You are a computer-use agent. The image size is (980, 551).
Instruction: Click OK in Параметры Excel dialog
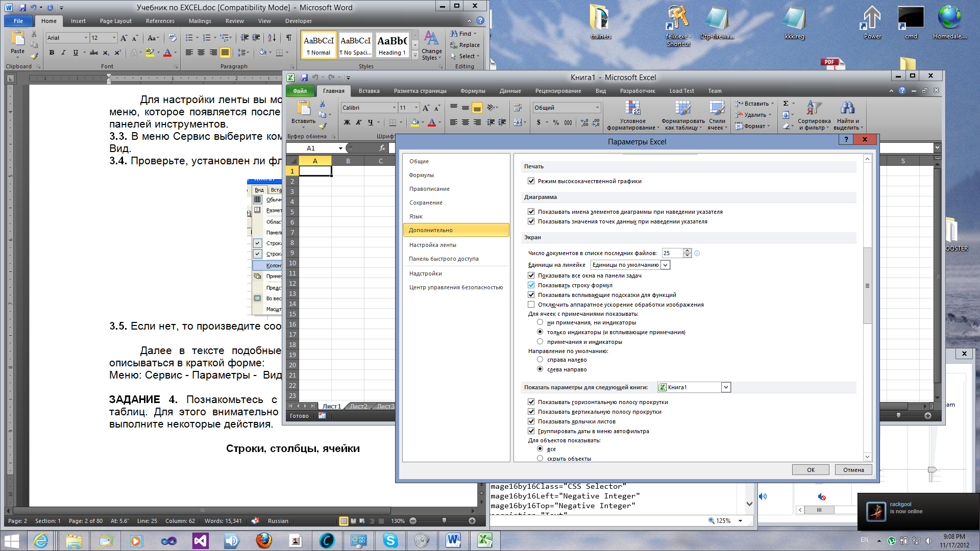click(x=811, y=470)
